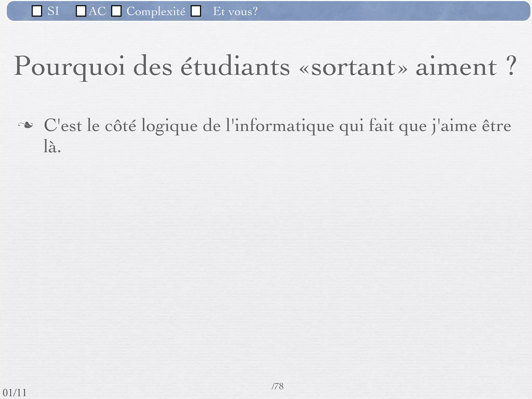Check the box next to Complexité

116,11
